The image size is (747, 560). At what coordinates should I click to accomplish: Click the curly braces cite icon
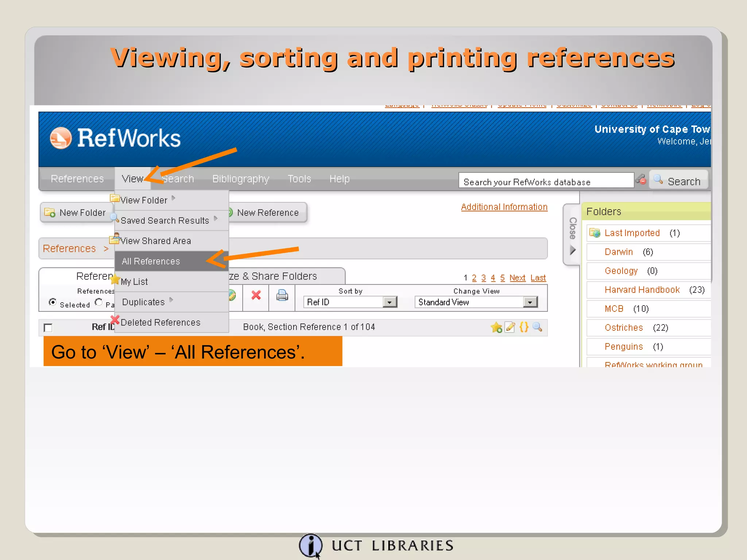[x=524, y=327]
